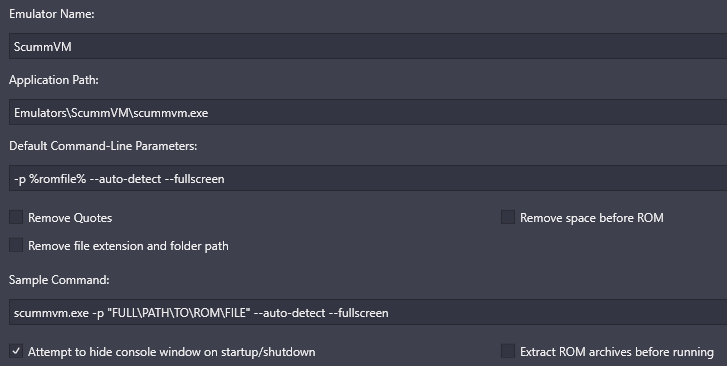
Task: Click 'Extract ROM archives before running' label text
Action: (617, 352)
